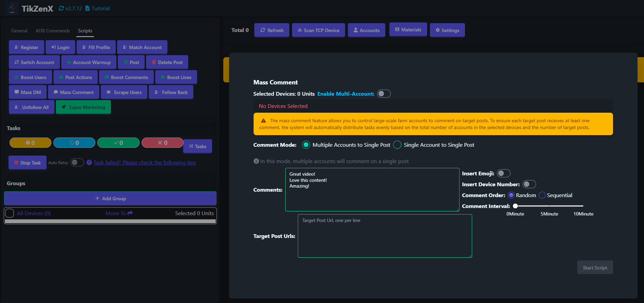The height and width of the screenshot is (303, 644).
Task: Click the Start Script button
Action: 595,268
